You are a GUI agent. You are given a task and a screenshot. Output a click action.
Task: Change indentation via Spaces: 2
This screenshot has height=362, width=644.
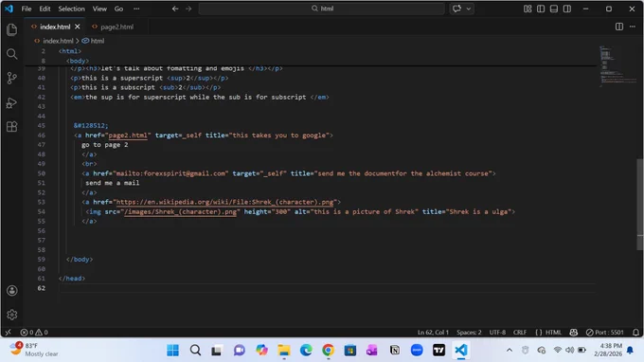point(469,332)
